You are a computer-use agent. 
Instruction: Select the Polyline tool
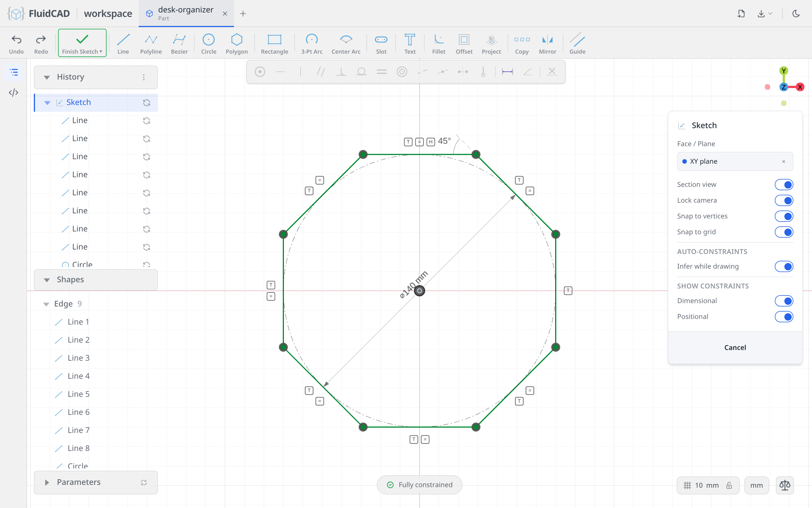pyautogui.click(x=151, y=44)
